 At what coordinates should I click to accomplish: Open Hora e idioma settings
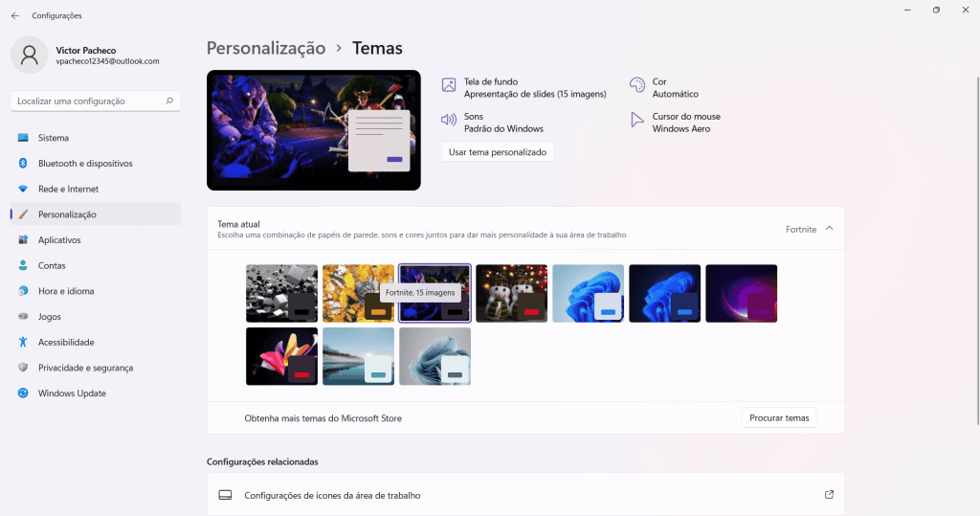pos(96,291)
